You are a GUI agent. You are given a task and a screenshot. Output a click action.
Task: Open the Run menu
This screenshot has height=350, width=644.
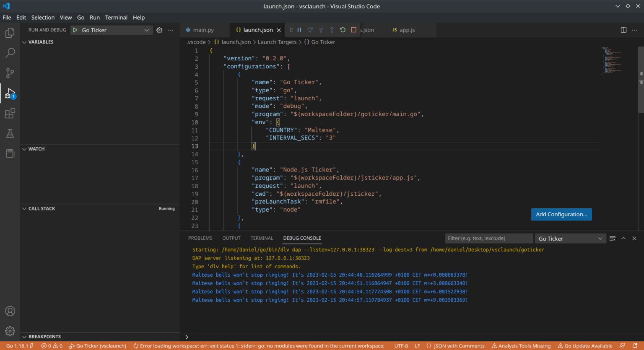[x=94, y=18]
